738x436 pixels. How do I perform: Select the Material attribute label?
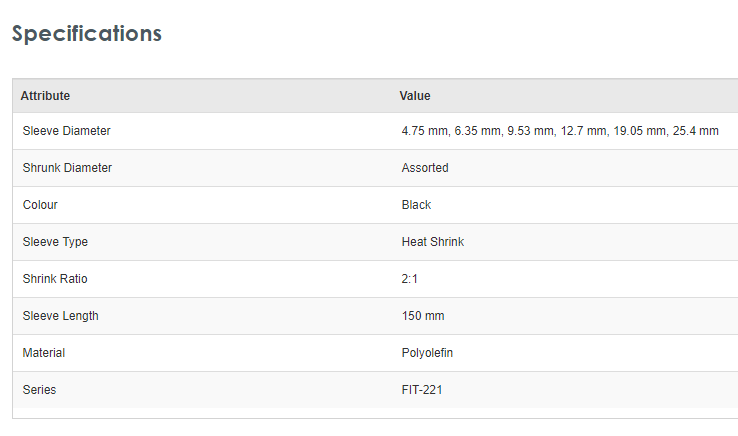(44, 353)
